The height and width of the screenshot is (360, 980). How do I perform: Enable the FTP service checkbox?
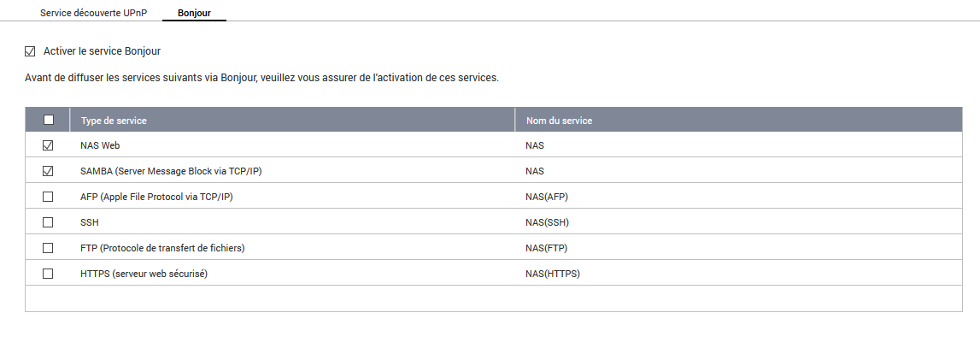click(48, 248)
